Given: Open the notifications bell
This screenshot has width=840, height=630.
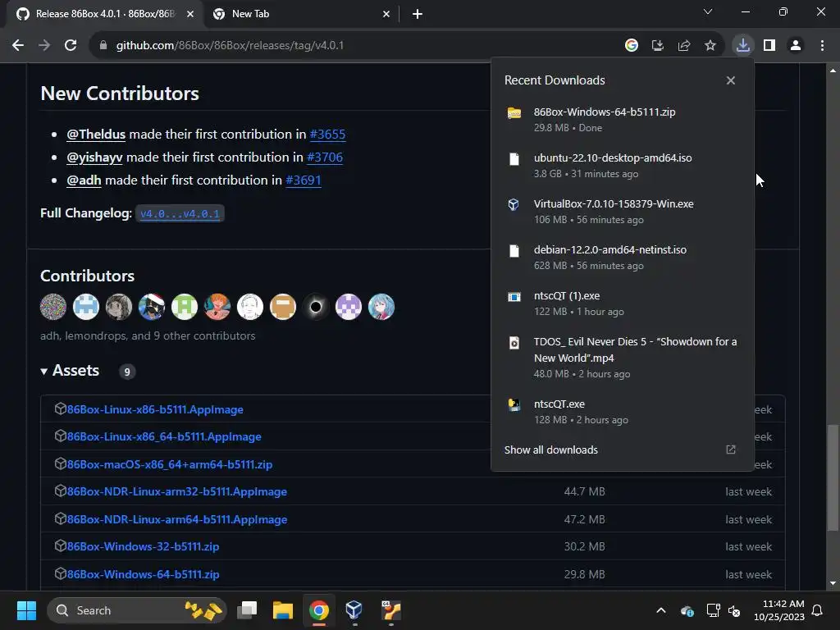Looking at the screenshot, I should pyautogui.click(x=818, y=610).
